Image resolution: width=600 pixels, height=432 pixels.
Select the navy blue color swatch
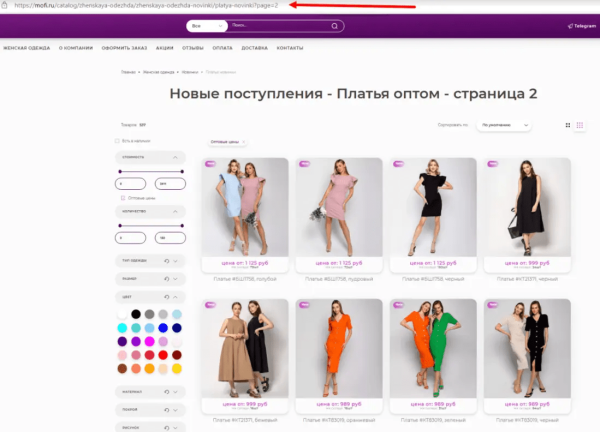[177, 328]
